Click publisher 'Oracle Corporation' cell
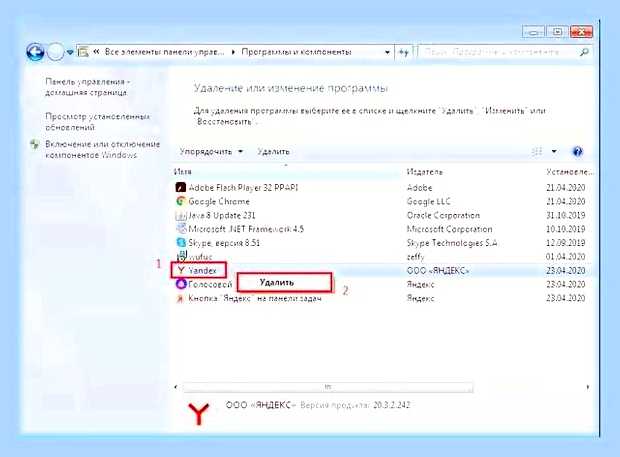The image size is (620, 457). [443, 215]
